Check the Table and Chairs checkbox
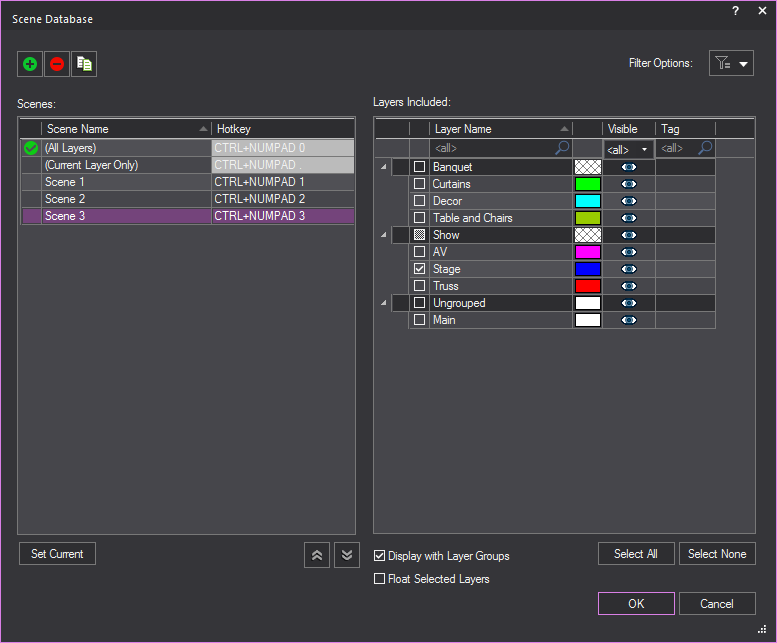The height and width of the screenshot is (643, 777). (x=419, y=217)
